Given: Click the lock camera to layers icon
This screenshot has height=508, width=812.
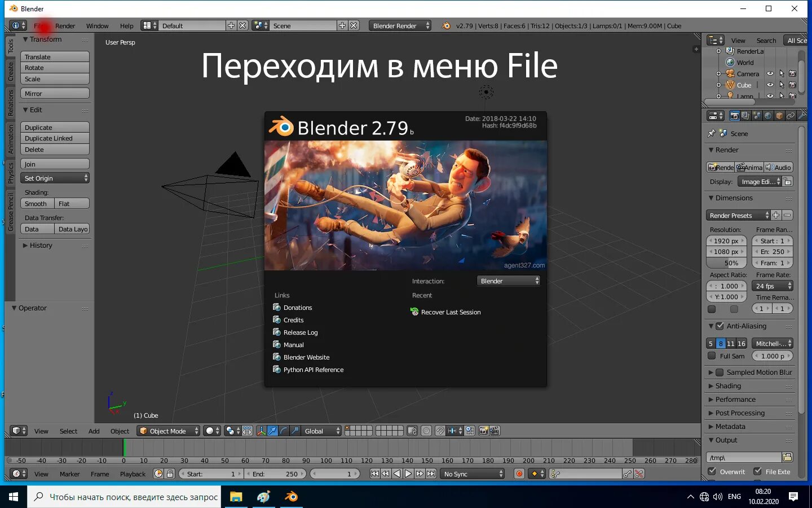Looking at the screenshot, I should pos(412,431).
